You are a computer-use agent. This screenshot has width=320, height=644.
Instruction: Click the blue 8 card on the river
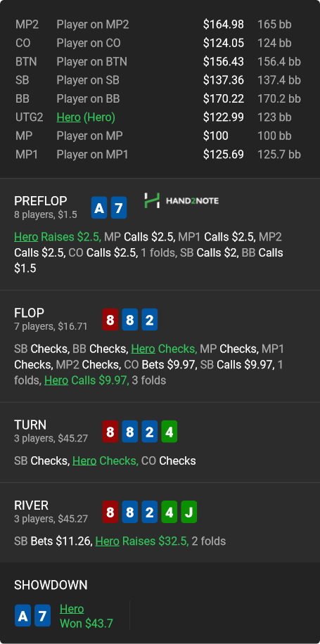click(130, 512)
